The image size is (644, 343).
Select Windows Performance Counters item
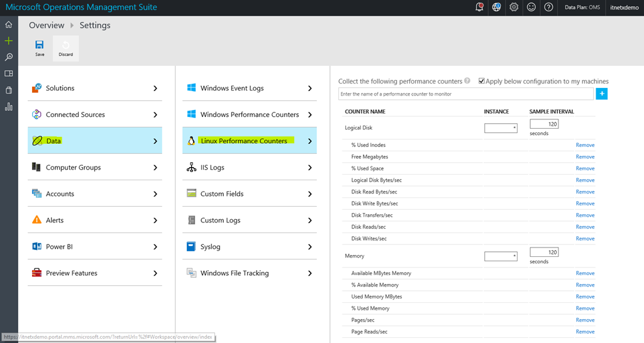click(x=249, y=115)
